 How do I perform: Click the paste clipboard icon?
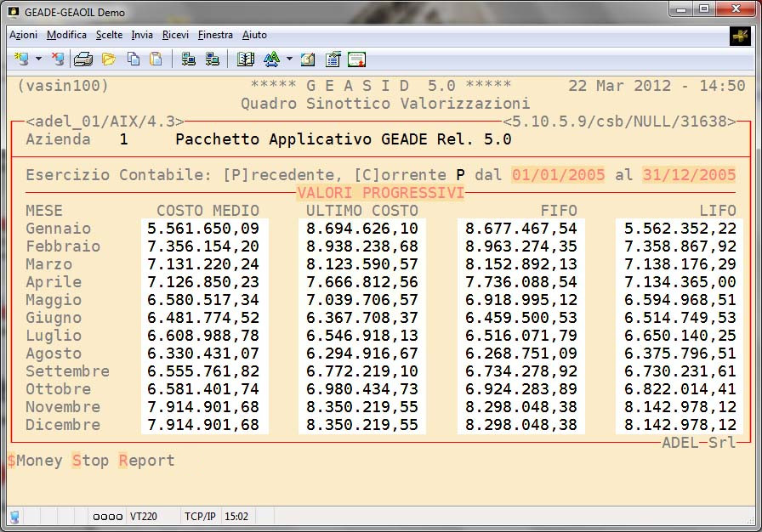point(156,59)
